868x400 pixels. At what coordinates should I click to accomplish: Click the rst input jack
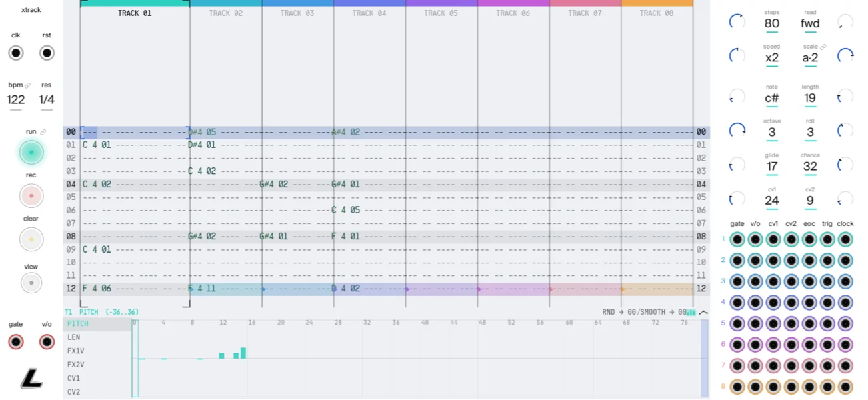pyautogui.click(x=47, y=53)
